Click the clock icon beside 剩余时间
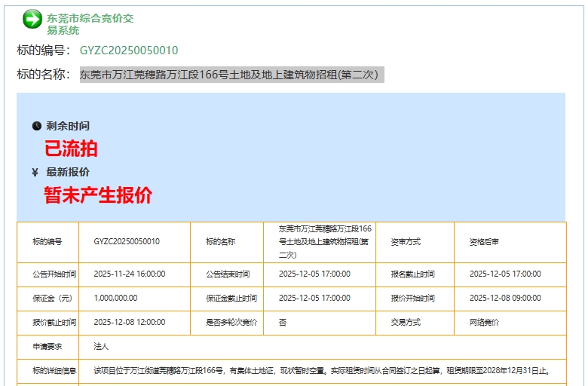The image size is (588, 386). coord(36,126)
